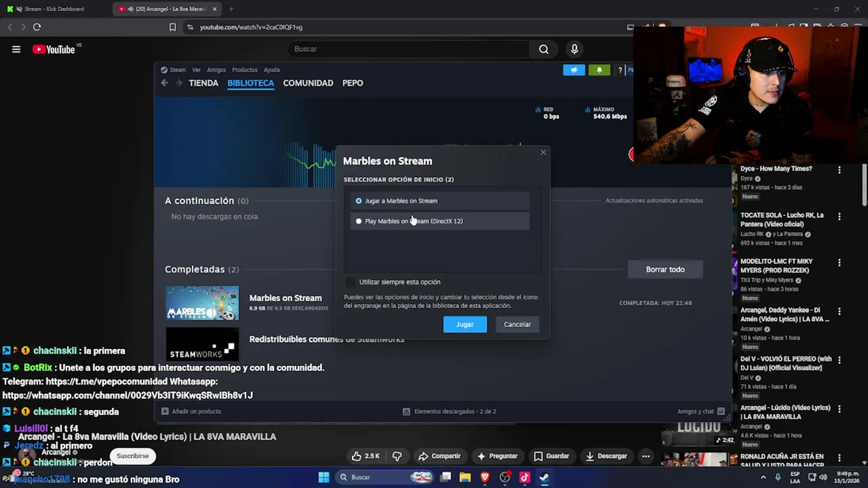This screenshot has width=868, height=488.
Task: Activate YouTube voice search microphone
Action: tap(574, 49)
